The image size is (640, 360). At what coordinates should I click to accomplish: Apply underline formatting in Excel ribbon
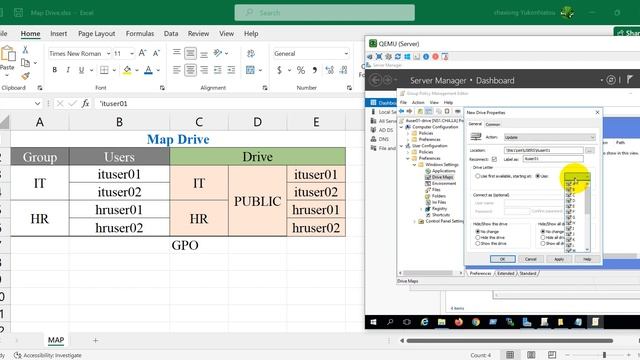(x=81, y=70)
